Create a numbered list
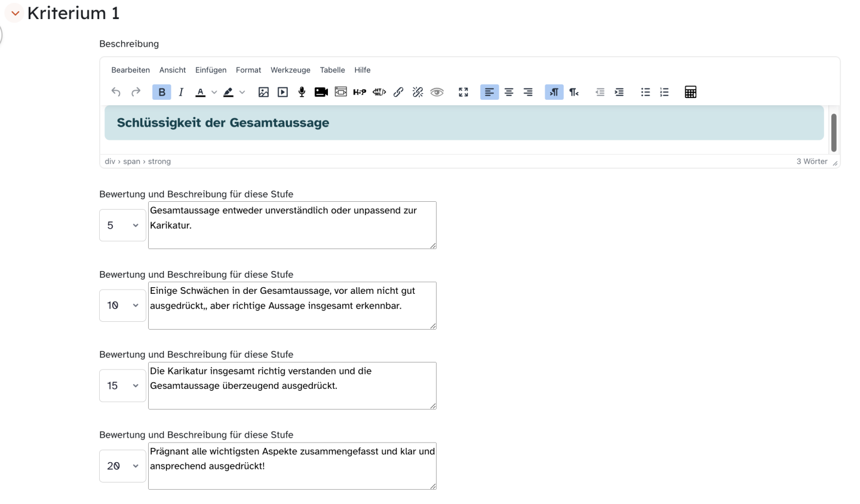The image size is (860, 504). point(664,92)
